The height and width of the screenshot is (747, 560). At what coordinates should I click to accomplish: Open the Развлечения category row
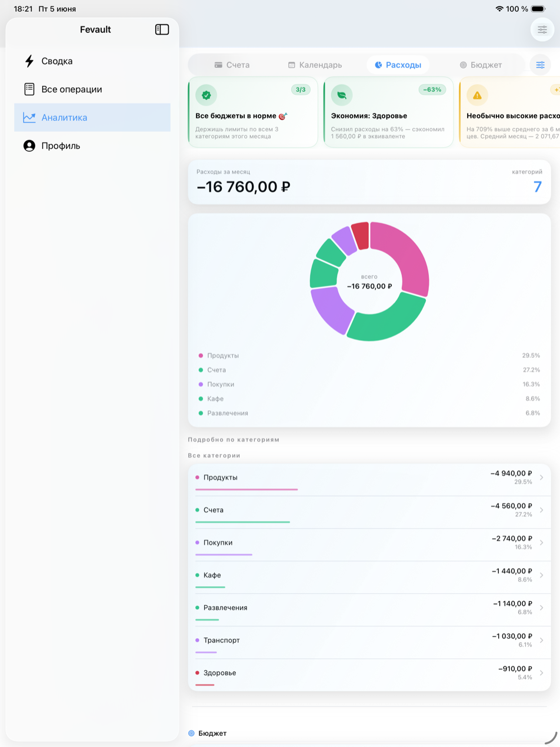[369, 610]
